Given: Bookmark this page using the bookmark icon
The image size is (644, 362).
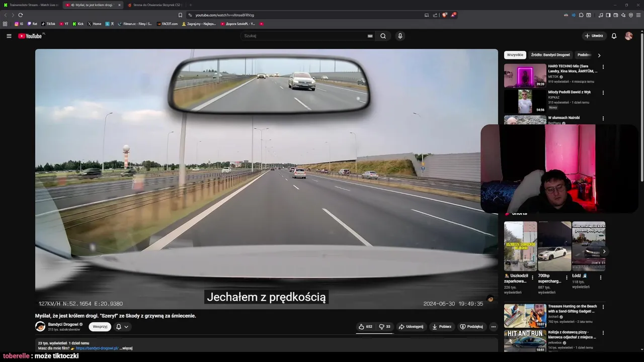Looking at the screenshot, I should click(x=180, y=15).
